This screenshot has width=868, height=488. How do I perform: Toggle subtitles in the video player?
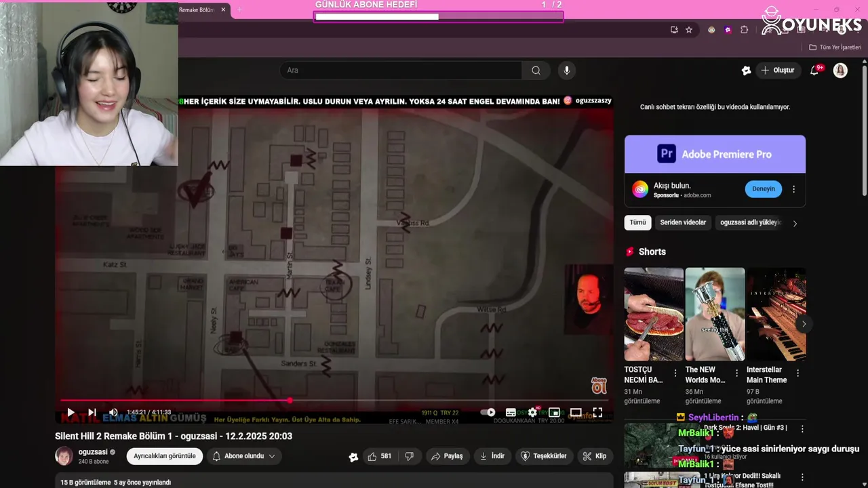511,412
